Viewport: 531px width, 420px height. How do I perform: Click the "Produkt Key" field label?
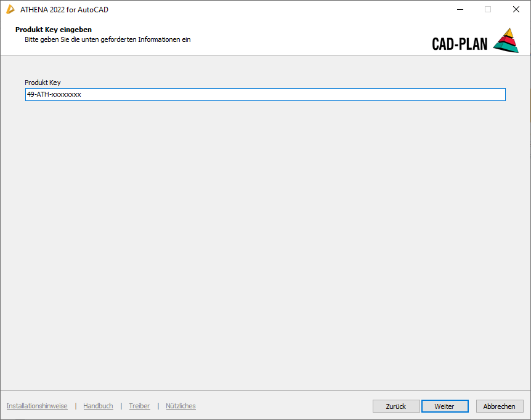pos(43,83)
